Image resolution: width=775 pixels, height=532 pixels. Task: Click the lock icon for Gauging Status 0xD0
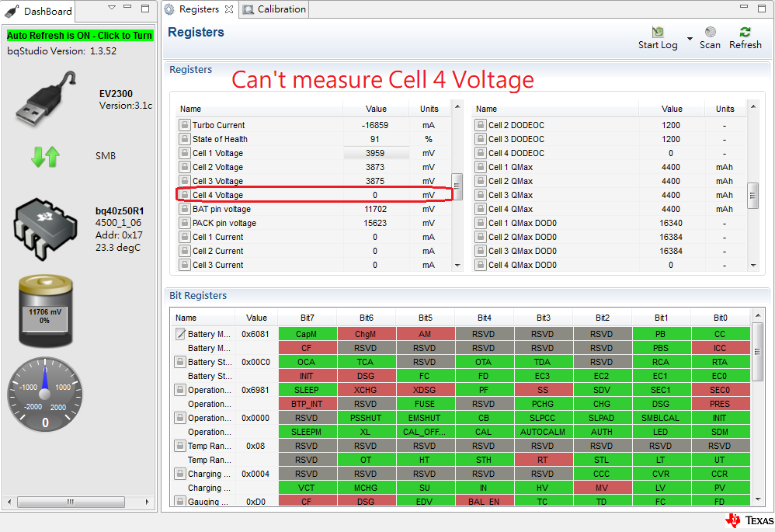click(x=180, y=501)
